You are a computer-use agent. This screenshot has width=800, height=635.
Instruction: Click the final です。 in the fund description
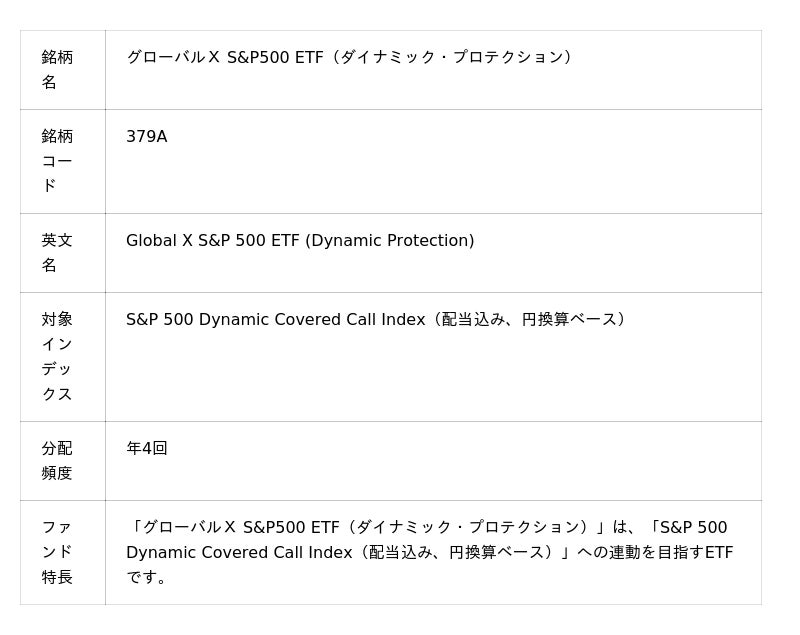coord(147,578)
